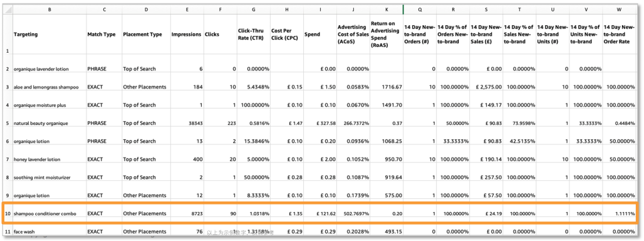
Task: Select the 'shampoo conditioner combo' cell
Action: pyautogui.click(x=49, y=213)
